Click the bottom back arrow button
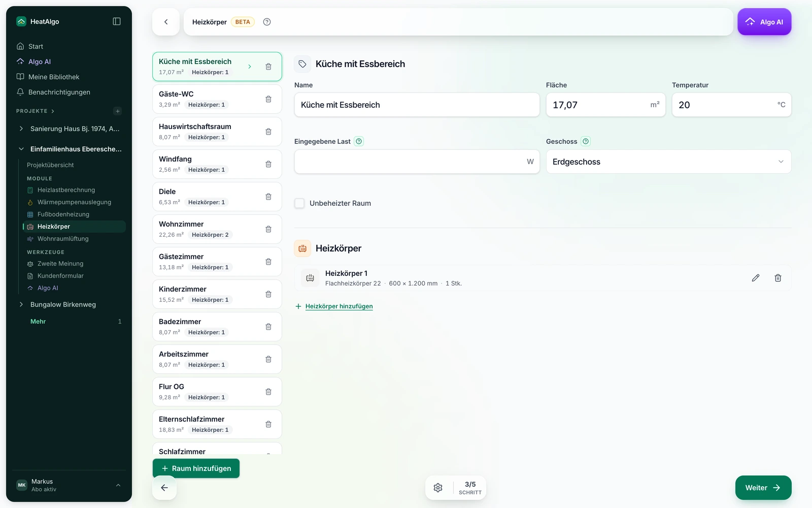812x508 pixels. point(164,488)
